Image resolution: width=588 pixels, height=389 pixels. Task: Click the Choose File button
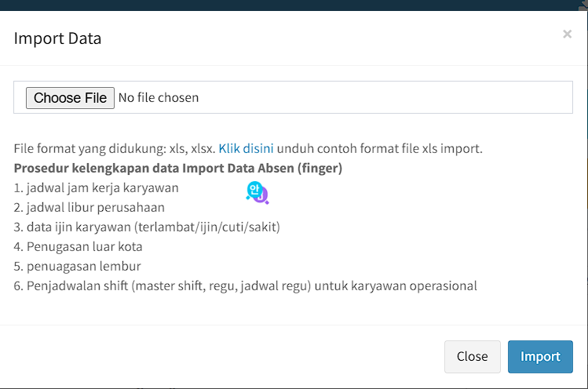click(x=70, y=98)
